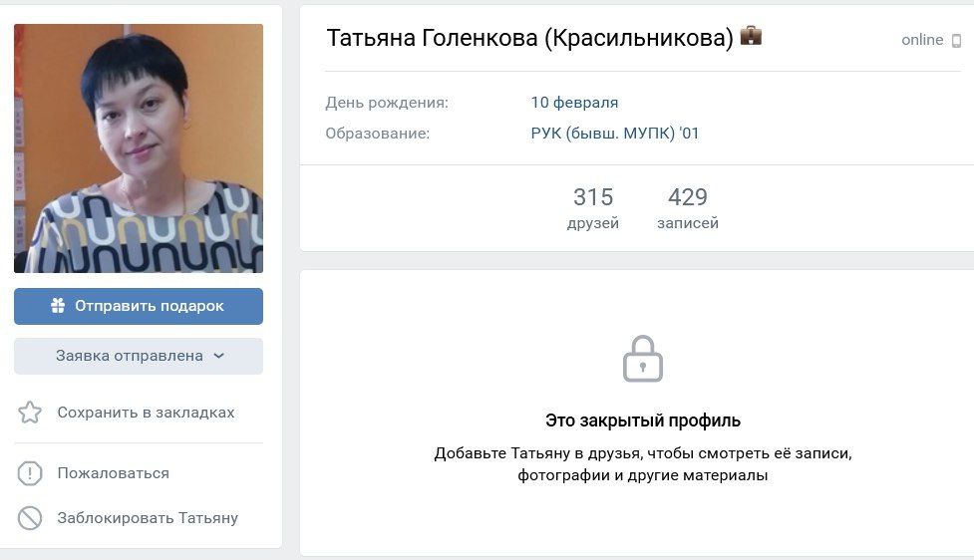Choose Пожаловаться option
974x560 pixels.
click(x=113, y=473)
